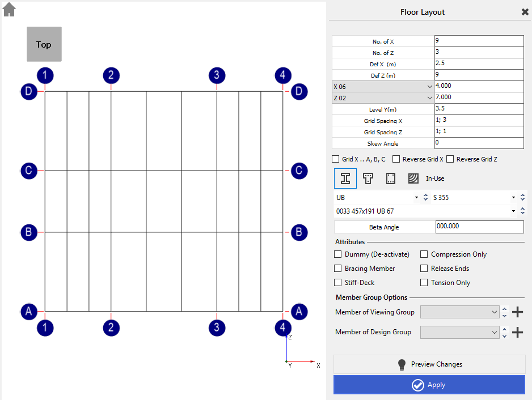Viewport: 532px width, 400px height.
Task: Toggle the Reverse Grid X checkbox
Action: tap(397, 159)
